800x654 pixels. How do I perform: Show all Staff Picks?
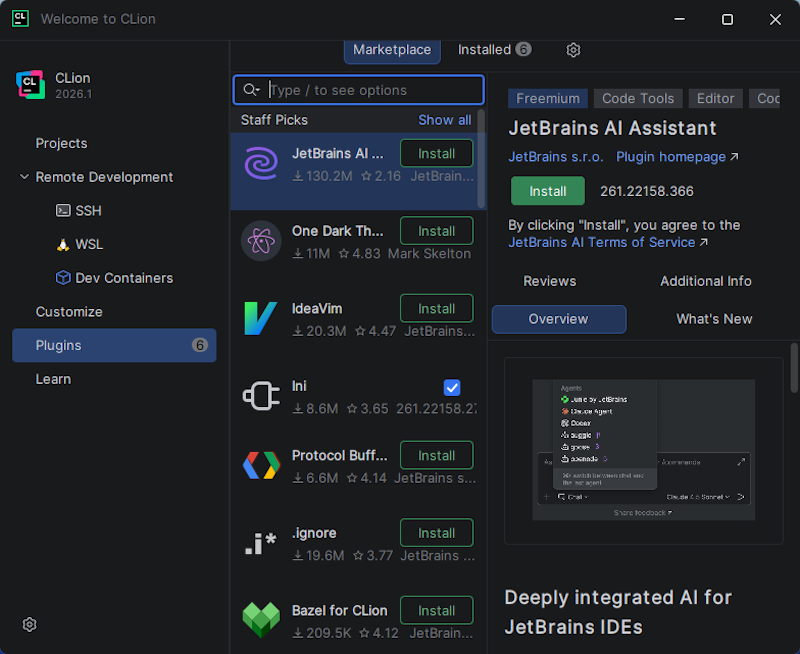[x=444, y=120]
